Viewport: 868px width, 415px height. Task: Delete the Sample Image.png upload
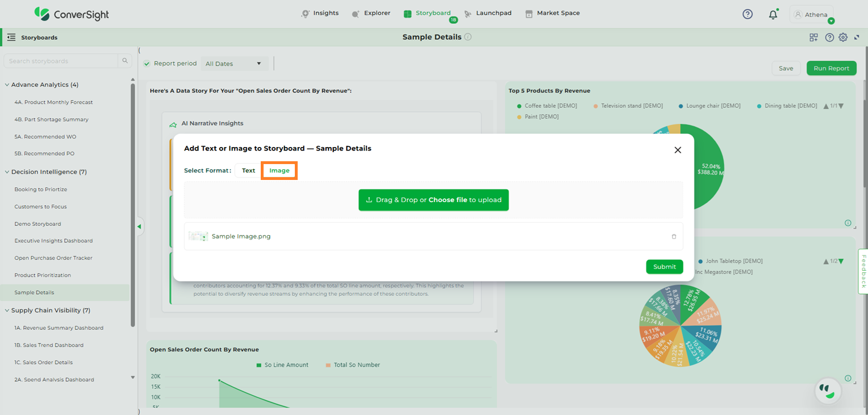click(x=674, y=237)
